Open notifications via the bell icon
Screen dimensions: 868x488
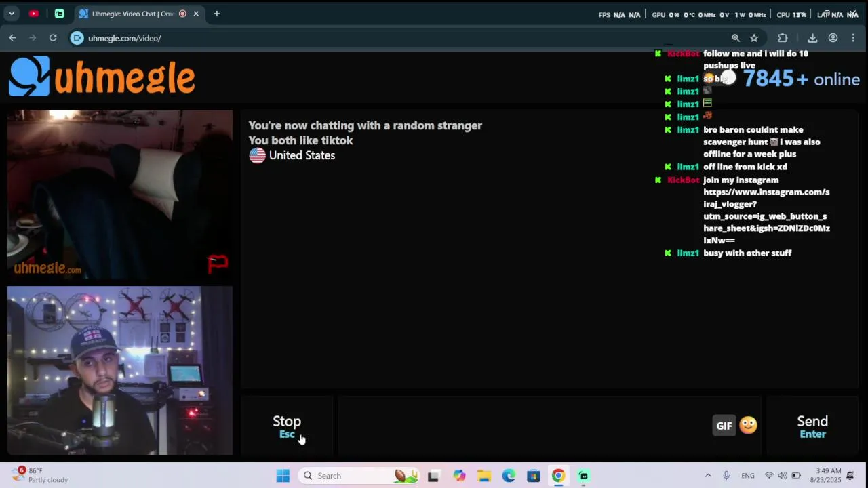click(x=850, y=476)
